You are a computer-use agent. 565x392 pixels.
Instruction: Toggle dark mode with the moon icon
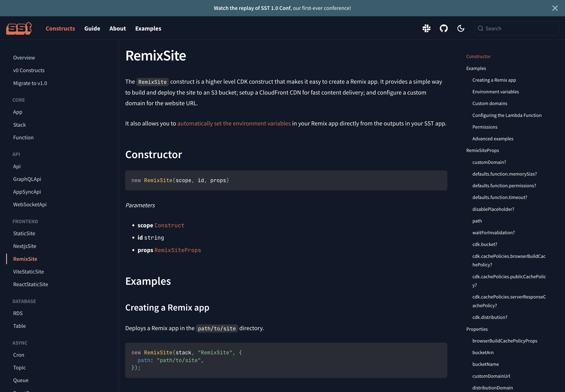click(x=461, y=29)
